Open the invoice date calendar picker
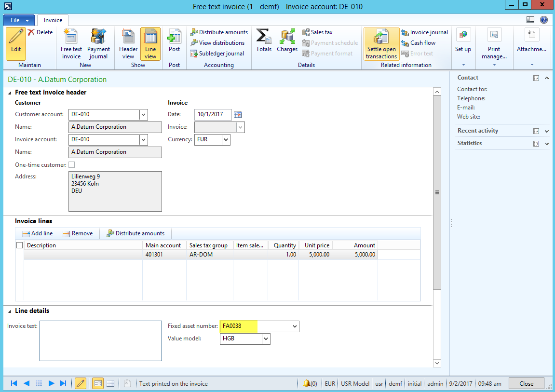555x392 pixels. (237, 114)
